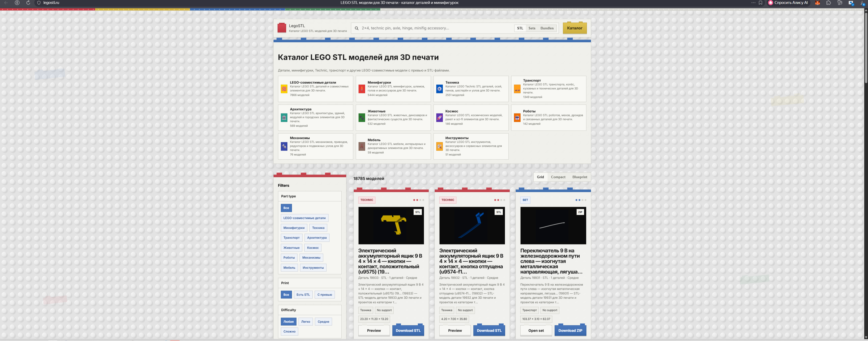The width and height of the screenshot is (868, 341).
Task: Open the Транспорт category icon in the catalog
Action: point(517,89)
